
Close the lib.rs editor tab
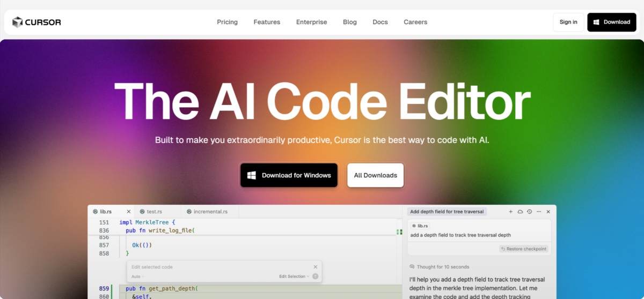[129, 212]
